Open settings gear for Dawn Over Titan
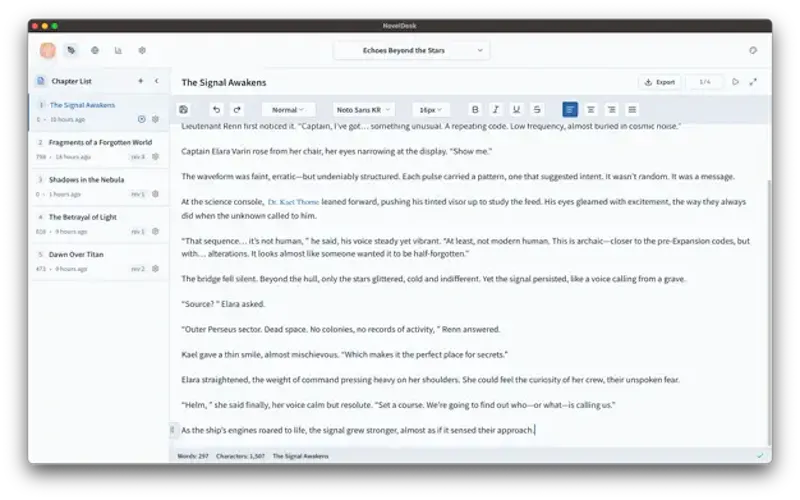Screen dimensions: 800x500 point(156,268)
